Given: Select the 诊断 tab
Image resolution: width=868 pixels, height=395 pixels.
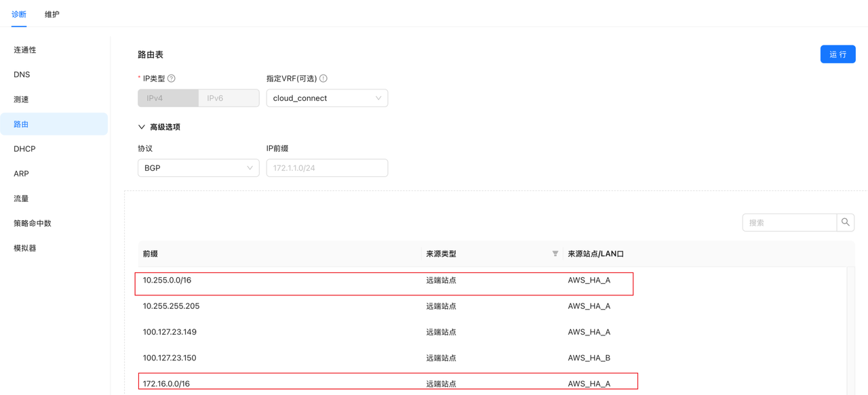Looking at the screenshot, I should (19, 14).
